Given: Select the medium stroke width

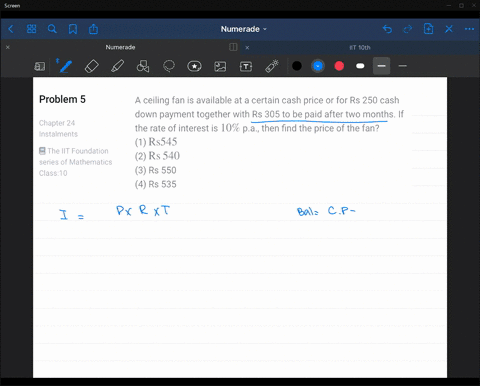Looking at the screenshot, I should click(x=381, y=66).
